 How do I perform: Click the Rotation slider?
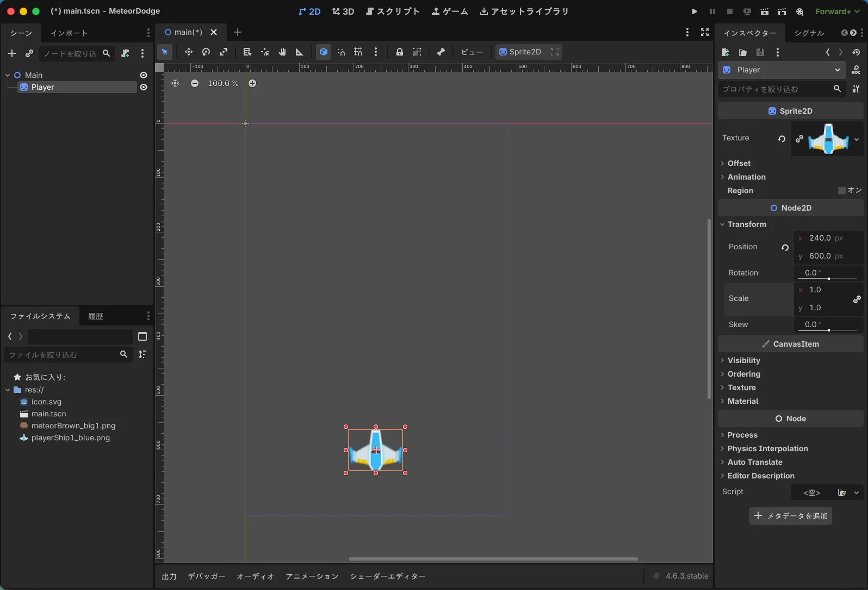828,279
